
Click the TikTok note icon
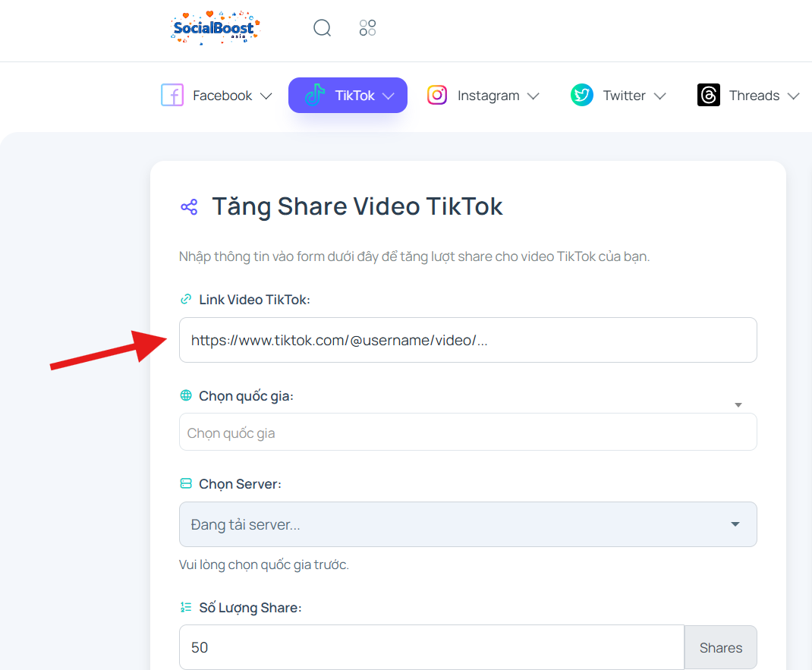click(x=314, y=96)
